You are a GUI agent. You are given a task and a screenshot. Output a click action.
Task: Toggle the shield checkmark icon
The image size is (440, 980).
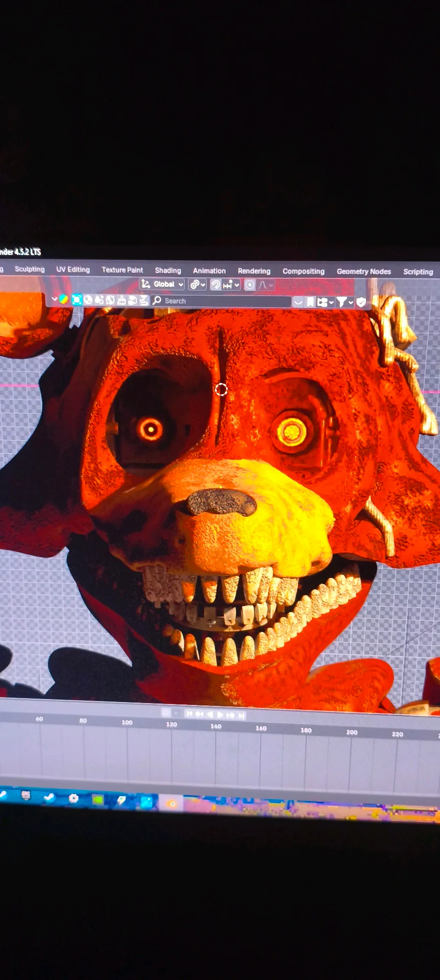click(361, 302)
